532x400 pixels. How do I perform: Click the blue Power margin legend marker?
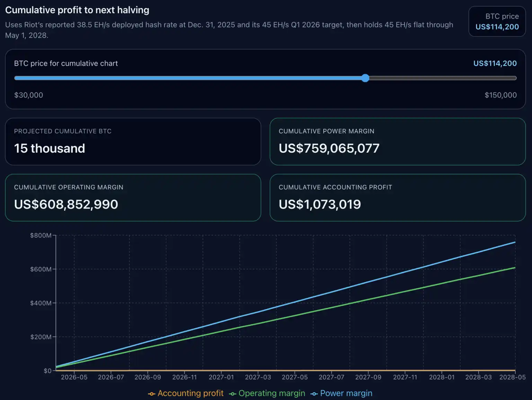pyautogui.click(x=314, y=394)
